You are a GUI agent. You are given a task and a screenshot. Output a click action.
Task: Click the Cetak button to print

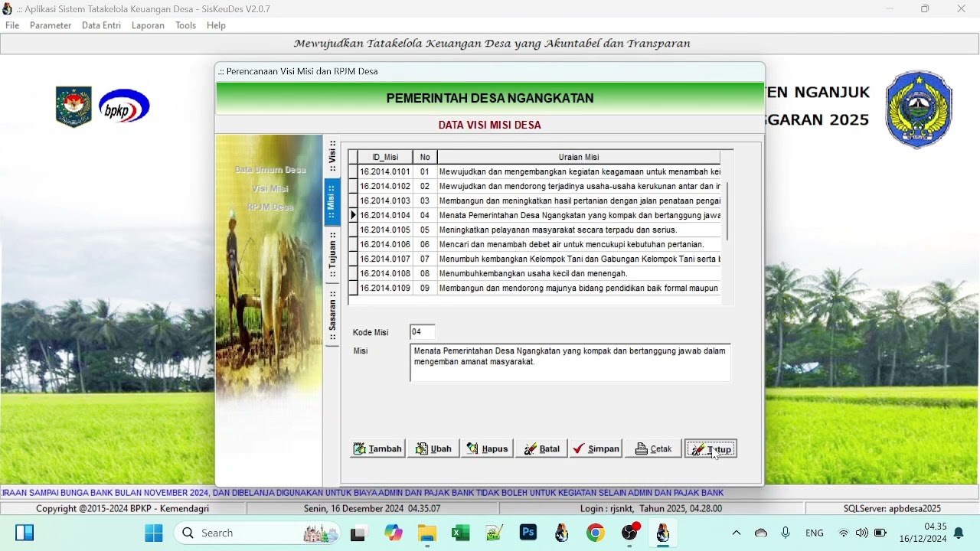coord(654,449)
